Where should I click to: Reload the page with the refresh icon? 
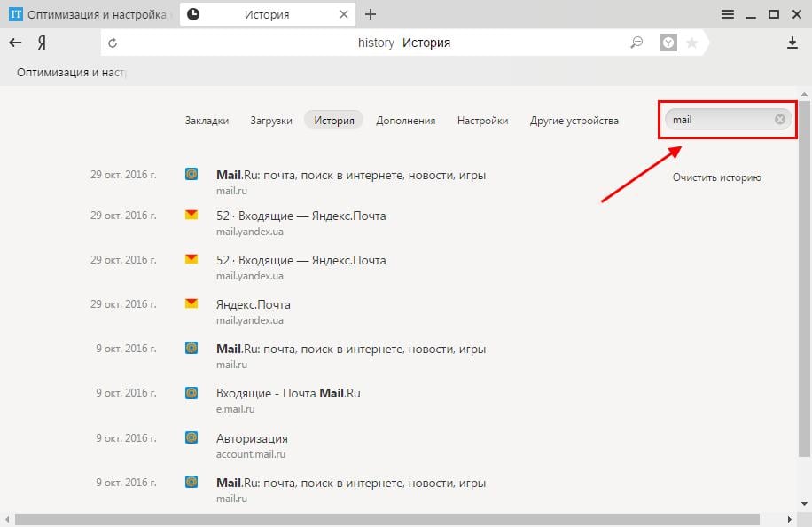coord(113,42)
